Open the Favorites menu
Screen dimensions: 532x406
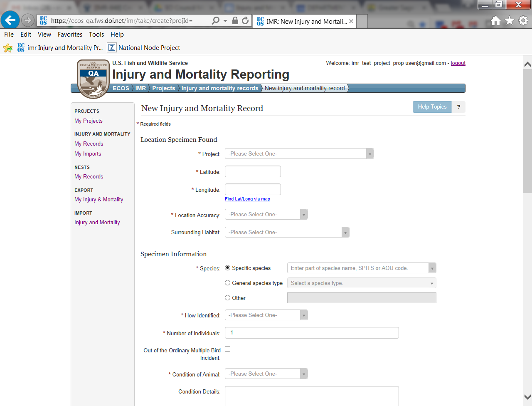click(x=70, y=35)
